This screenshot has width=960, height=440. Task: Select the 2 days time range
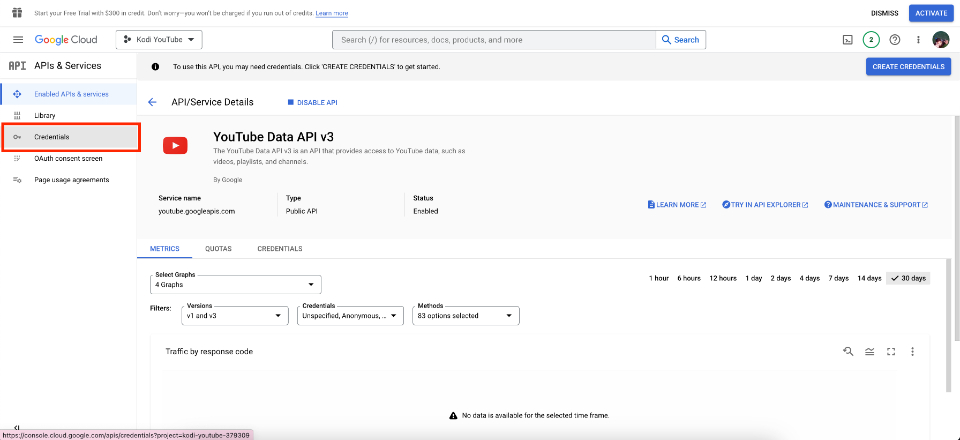(x=781, y=278)
